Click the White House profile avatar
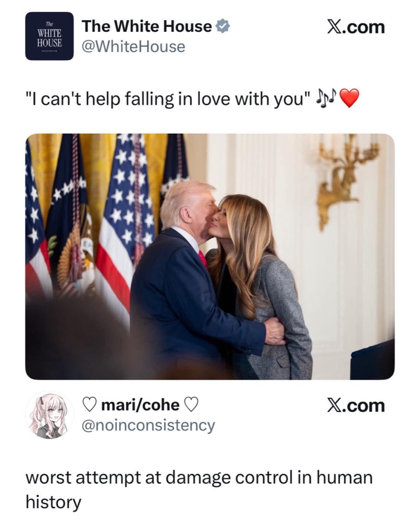Viewport: 420px width, 525px height. (x=49, y=36)
